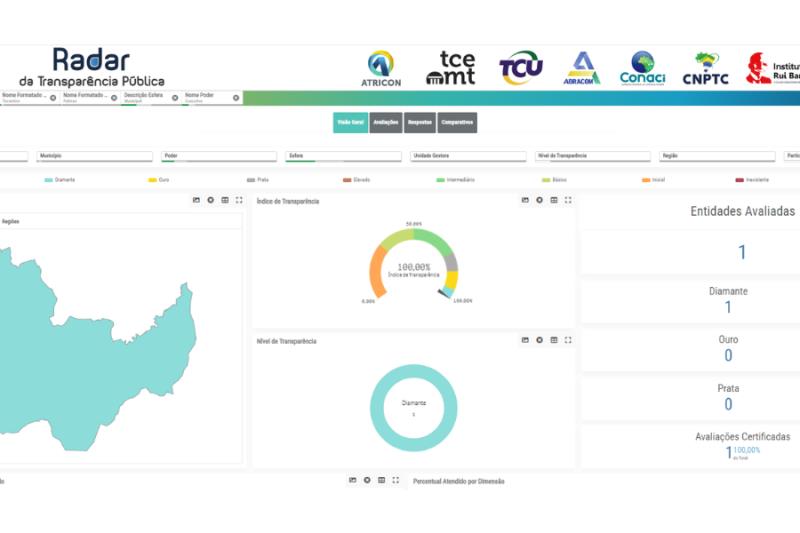
Task: Expand the fullscreen icon on Índice de Transparência
Action: 568,200
